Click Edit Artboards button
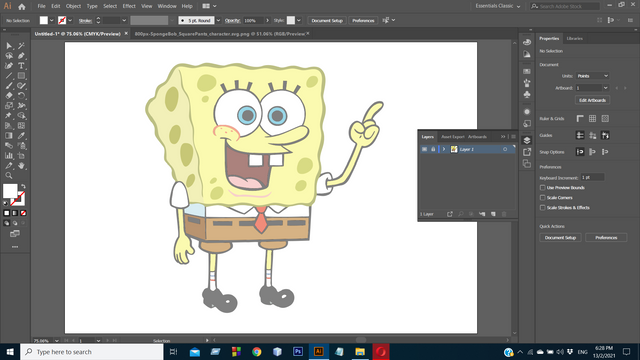This screenshot has width=640, height=360. click(x=593, y=100)
